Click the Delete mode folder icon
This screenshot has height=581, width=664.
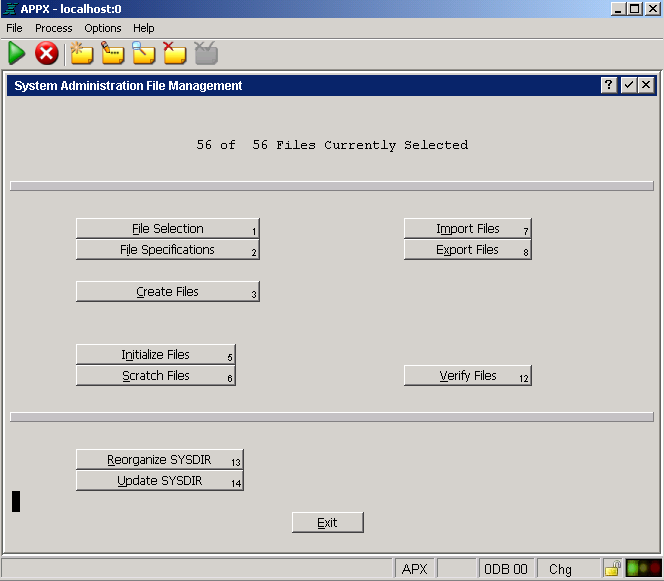click(174, 53)
